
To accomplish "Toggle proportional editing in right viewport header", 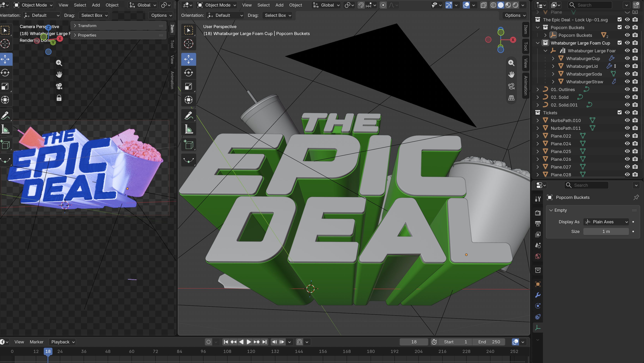I will [x=383, y=5].
